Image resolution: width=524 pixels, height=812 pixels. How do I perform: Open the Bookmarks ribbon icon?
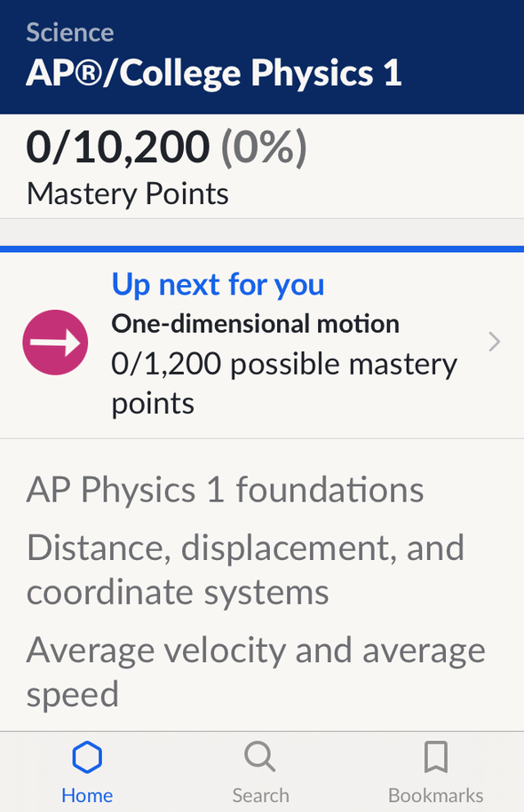coord(436,757)
